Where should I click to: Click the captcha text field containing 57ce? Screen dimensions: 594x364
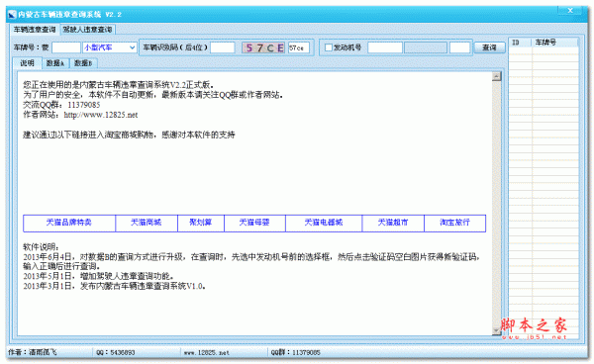click(299, 47)
